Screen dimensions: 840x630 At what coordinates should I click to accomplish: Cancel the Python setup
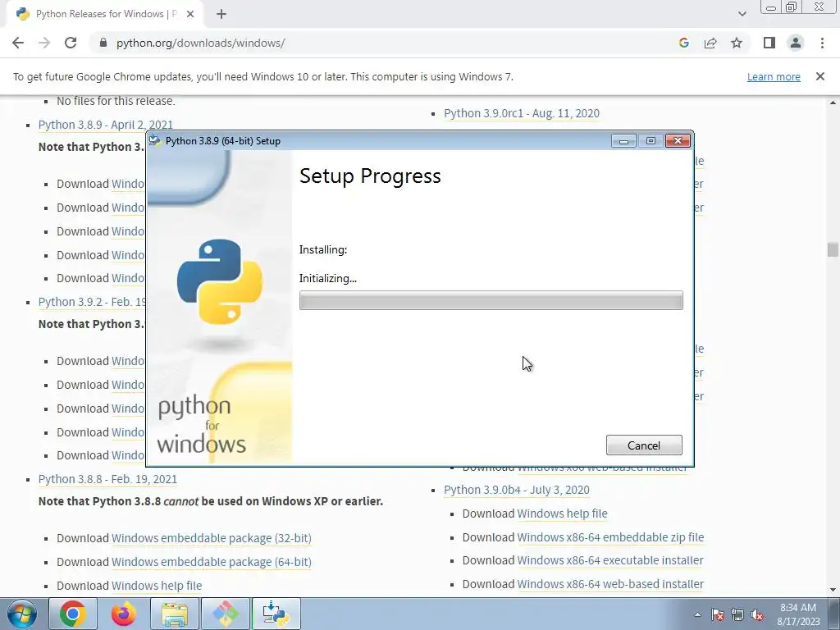(644, 445)
